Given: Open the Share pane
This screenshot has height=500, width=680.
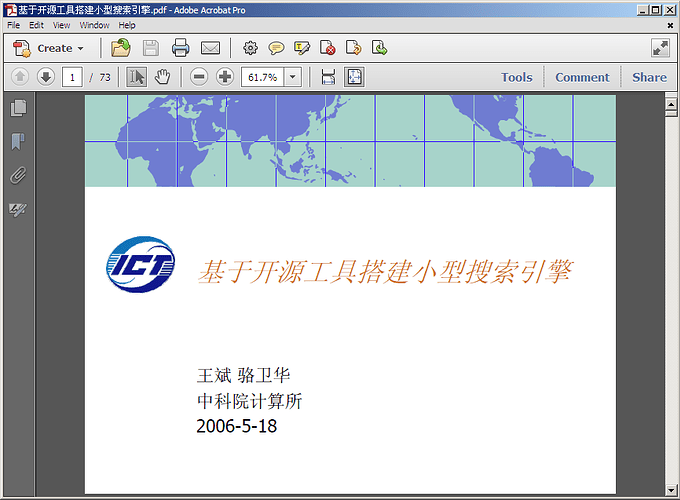Looking at the screenshot, I should [x=649, y=77].
